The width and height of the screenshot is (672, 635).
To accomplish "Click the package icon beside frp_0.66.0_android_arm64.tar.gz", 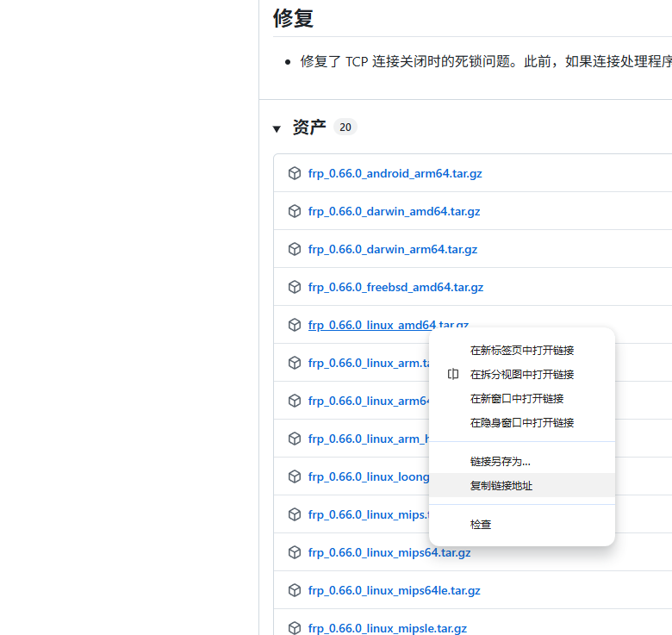I will pos(295,173).
